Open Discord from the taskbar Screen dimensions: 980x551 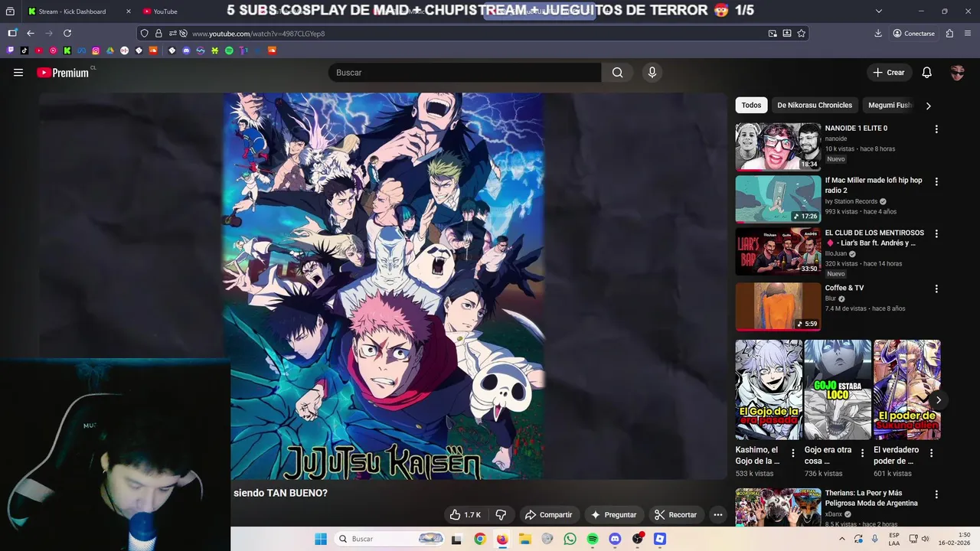click(x=615, y=539)
